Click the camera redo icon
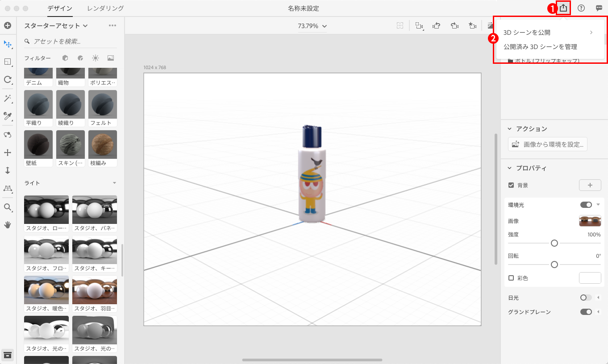 click(454, 26)
